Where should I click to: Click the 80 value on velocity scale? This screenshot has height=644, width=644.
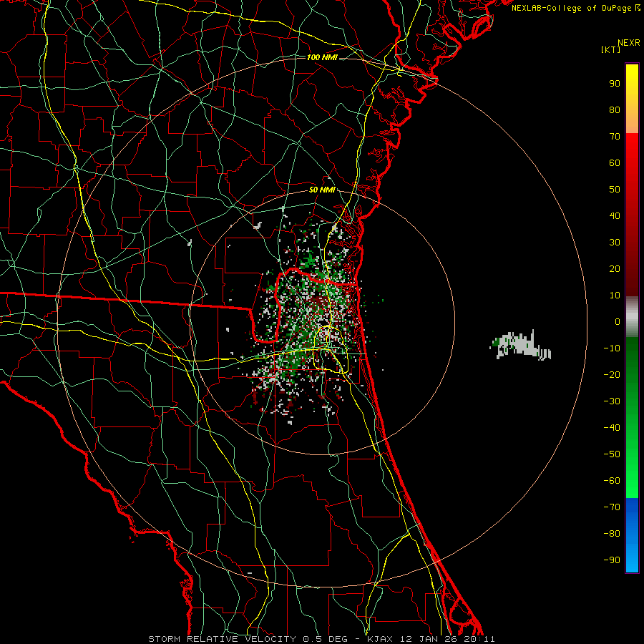tap(615, 110)
